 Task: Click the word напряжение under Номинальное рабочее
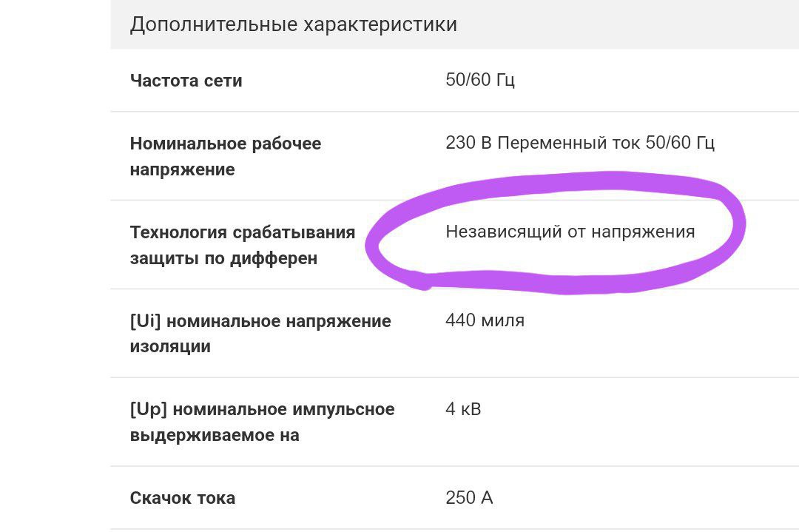pos(183,169)
